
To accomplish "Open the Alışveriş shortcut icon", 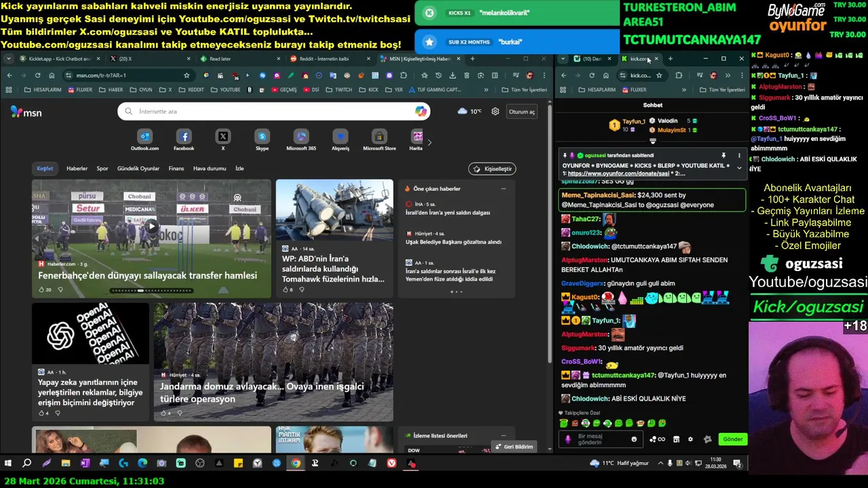I will 340,137.
